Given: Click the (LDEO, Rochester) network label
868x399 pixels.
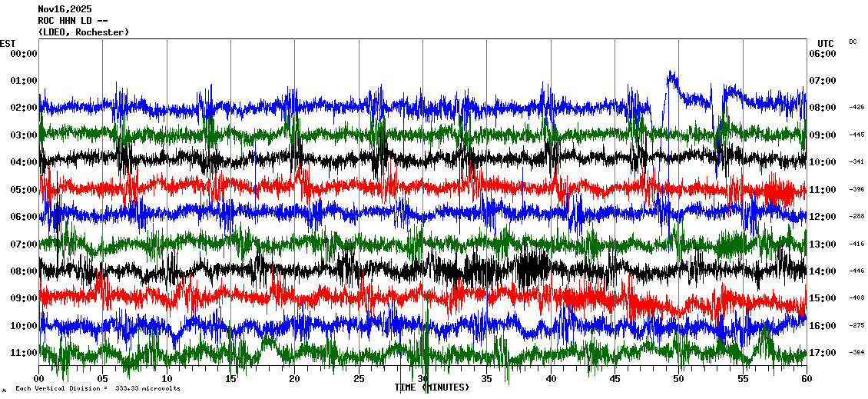Looking at the screenshot, I should [83, 32].
